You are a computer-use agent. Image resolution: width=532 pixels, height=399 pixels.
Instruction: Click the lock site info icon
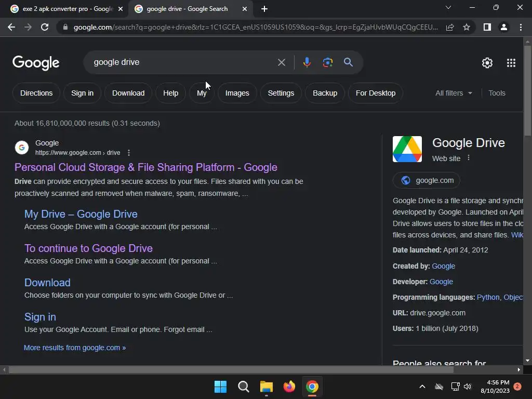(x=65, y=27)
